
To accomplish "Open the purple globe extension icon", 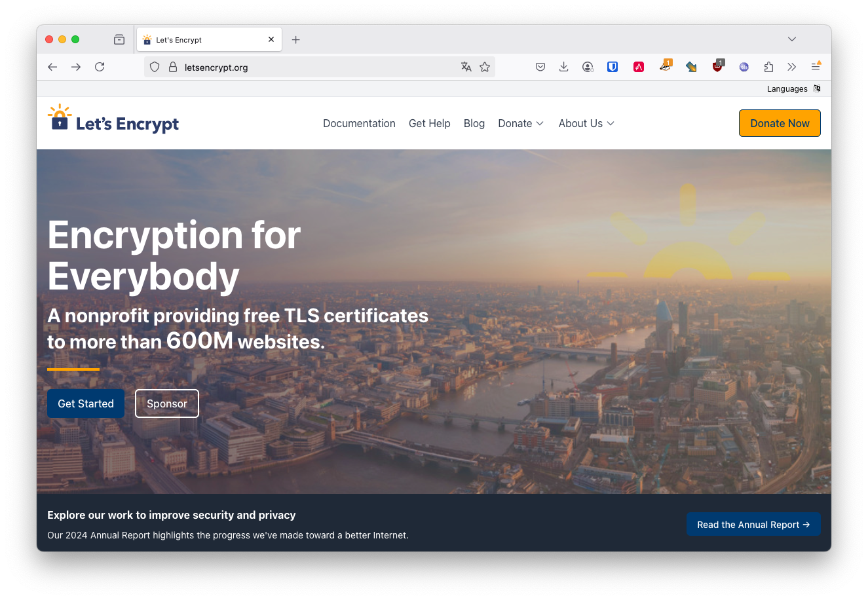I will 744,67.
